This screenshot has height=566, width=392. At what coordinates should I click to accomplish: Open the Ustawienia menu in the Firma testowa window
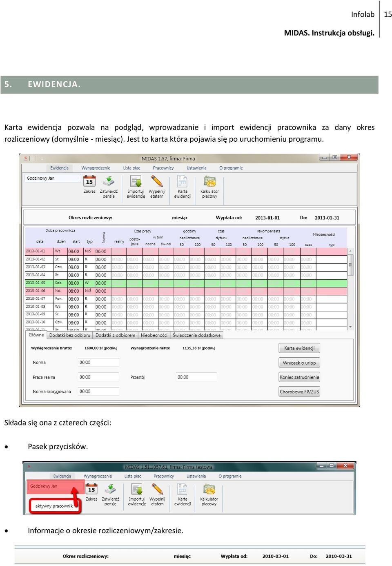point(196,476)
